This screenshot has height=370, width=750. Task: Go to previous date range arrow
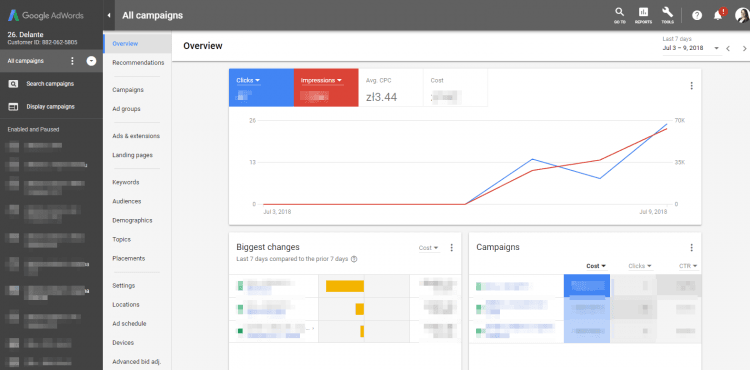728,48
